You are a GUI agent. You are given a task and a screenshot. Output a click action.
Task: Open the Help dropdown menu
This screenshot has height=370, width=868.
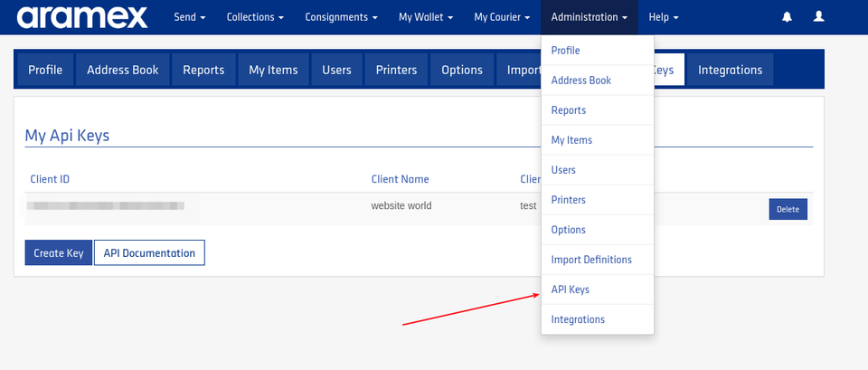[664, 17]
